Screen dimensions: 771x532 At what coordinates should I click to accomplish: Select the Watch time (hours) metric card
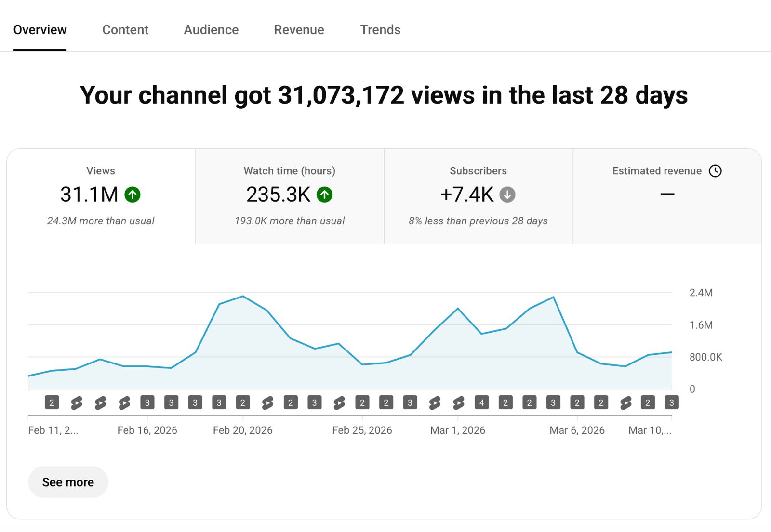(290, 196)
